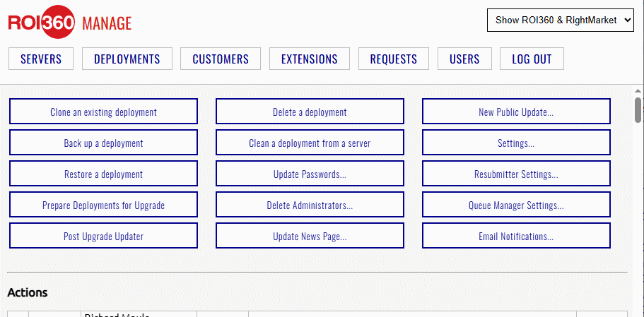Open Email Notifications settings

point(516,236)
